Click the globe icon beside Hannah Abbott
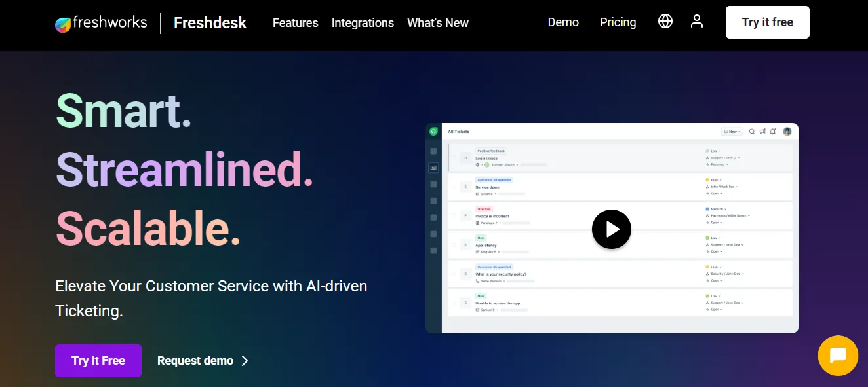 click(x=478, y=165)
